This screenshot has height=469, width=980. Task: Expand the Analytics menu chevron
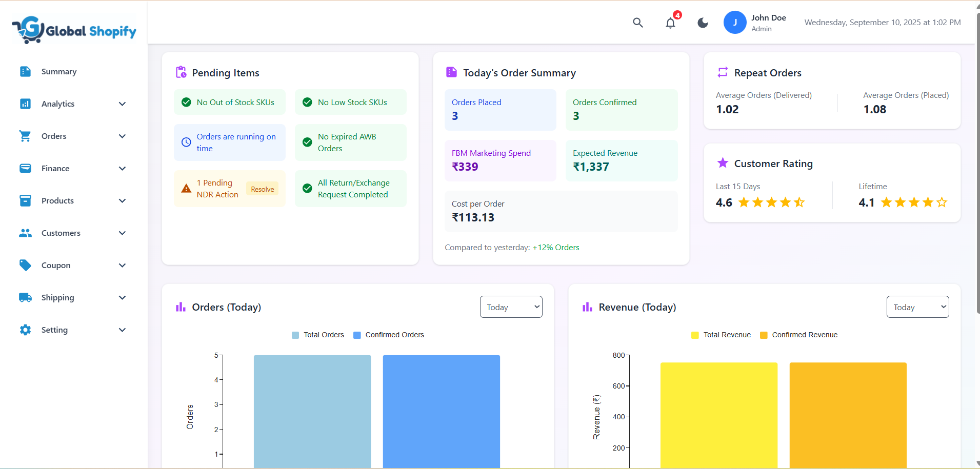(122, 104)
